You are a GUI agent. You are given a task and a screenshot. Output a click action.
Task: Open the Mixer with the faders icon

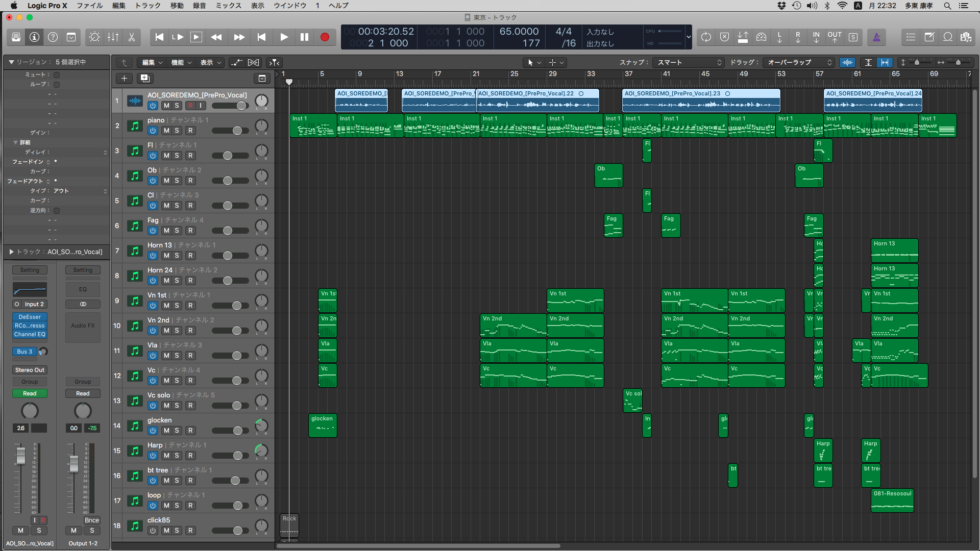click(x=113, y=37)
